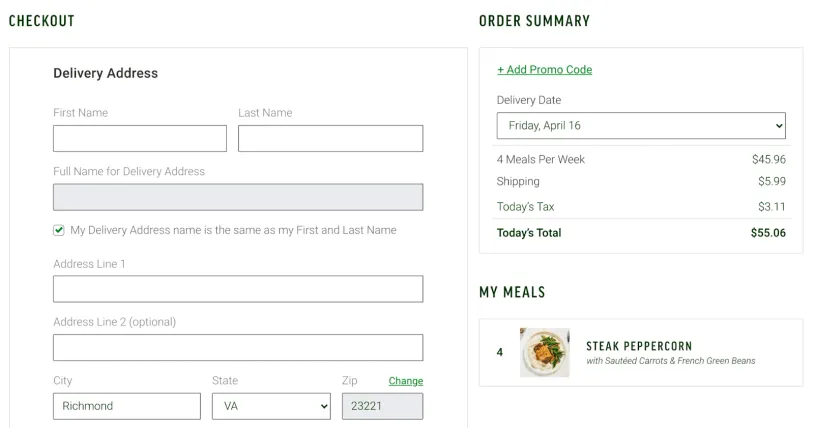Click the Today's Tax amount $3.11

771,207
